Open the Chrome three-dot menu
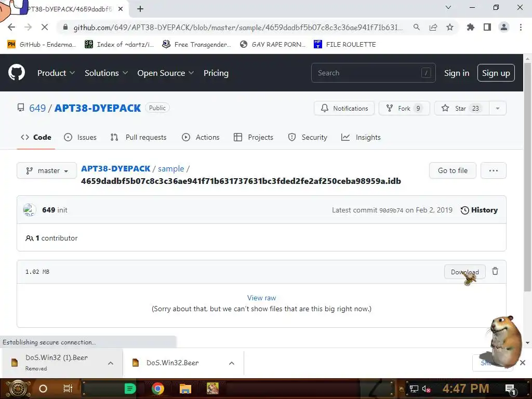The width and height of the screenshot is (532, 399). click(521, 27)
